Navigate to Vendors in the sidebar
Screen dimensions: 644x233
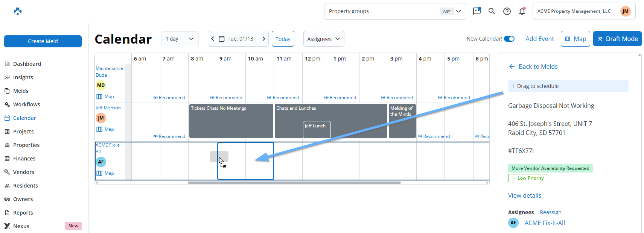coord(23,172)
